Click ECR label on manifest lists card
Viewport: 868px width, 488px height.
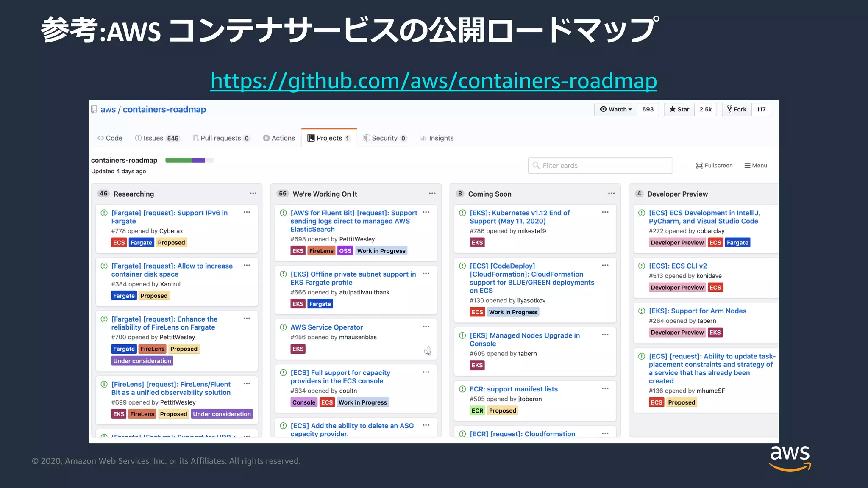coord(477,410)
